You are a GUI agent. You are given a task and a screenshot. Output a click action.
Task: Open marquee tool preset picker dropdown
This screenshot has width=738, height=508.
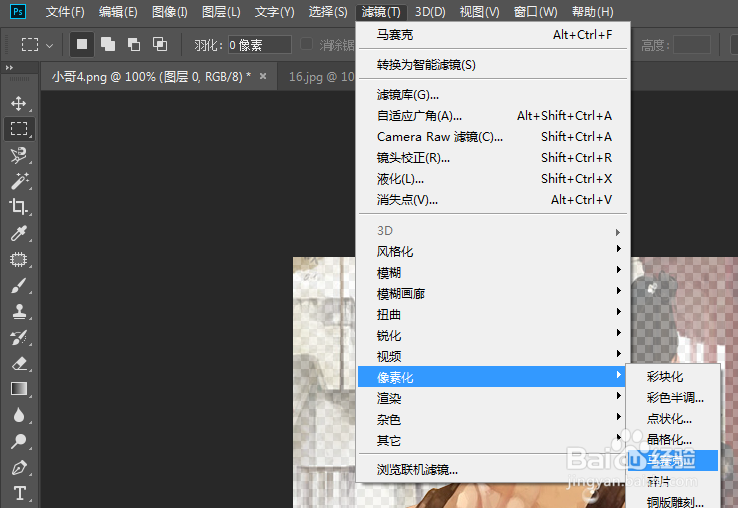point(49,45)
